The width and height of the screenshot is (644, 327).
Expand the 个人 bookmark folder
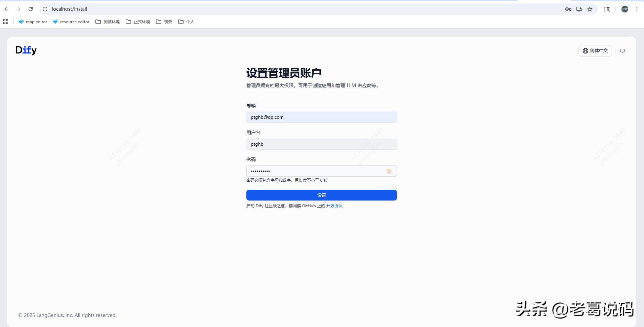pyautogui.click(x=186, y=22)
